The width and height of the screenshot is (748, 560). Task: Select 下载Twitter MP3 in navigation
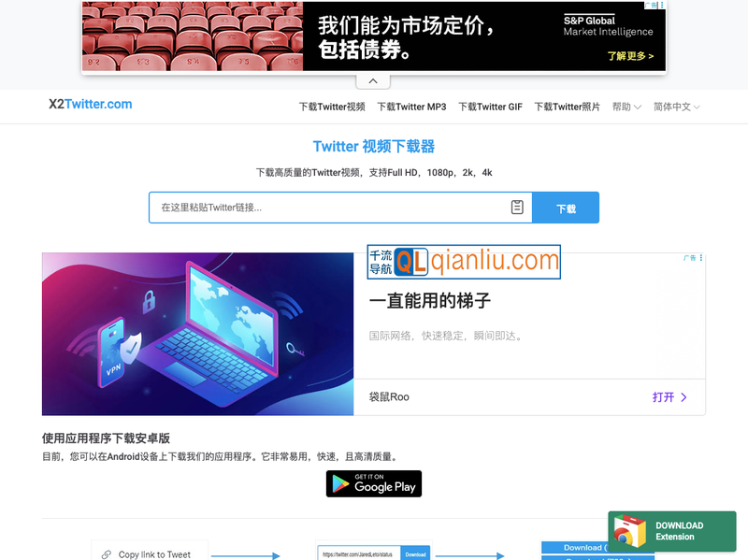point(411,107)
